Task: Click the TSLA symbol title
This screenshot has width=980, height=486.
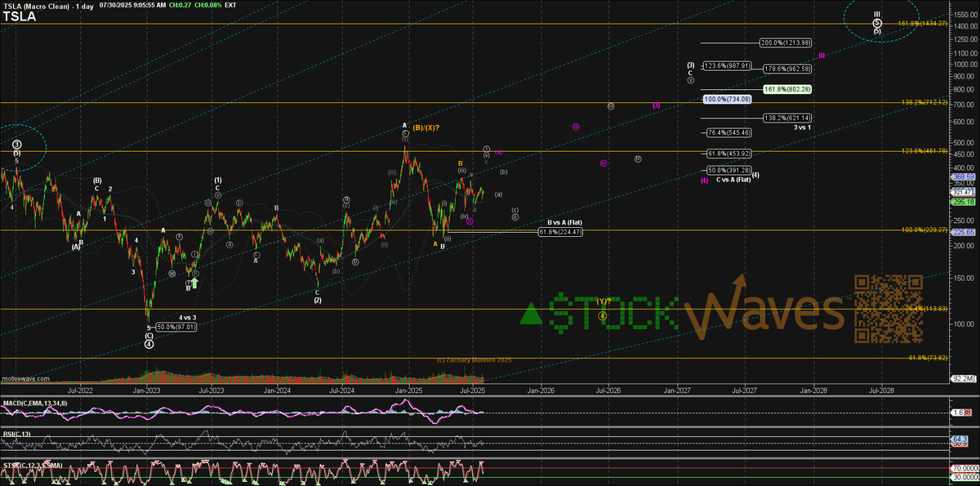Action: coord(19,16)
